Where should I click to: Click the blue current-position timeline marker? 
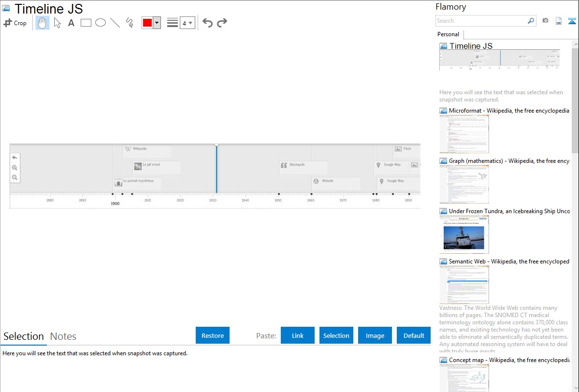(217, 169)
